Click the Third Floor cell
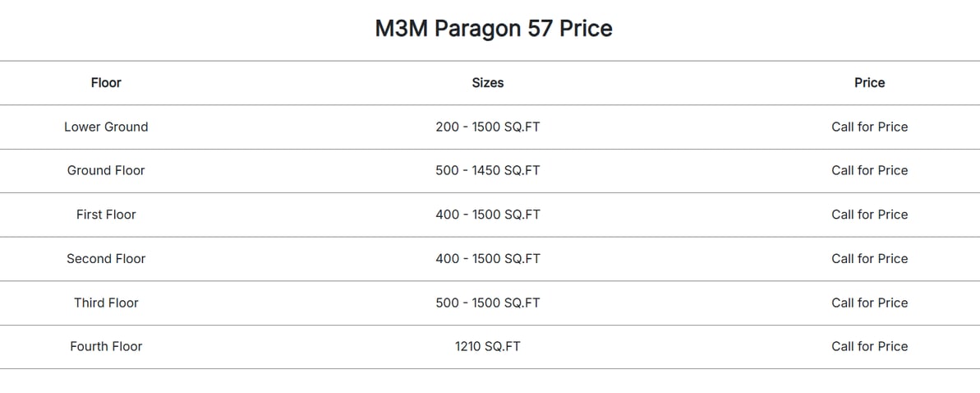 click(106, 303)
